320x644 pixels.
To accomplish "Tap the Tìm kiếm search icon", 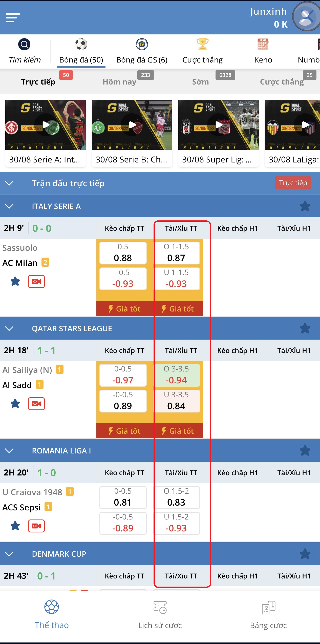I will point(24,45).
